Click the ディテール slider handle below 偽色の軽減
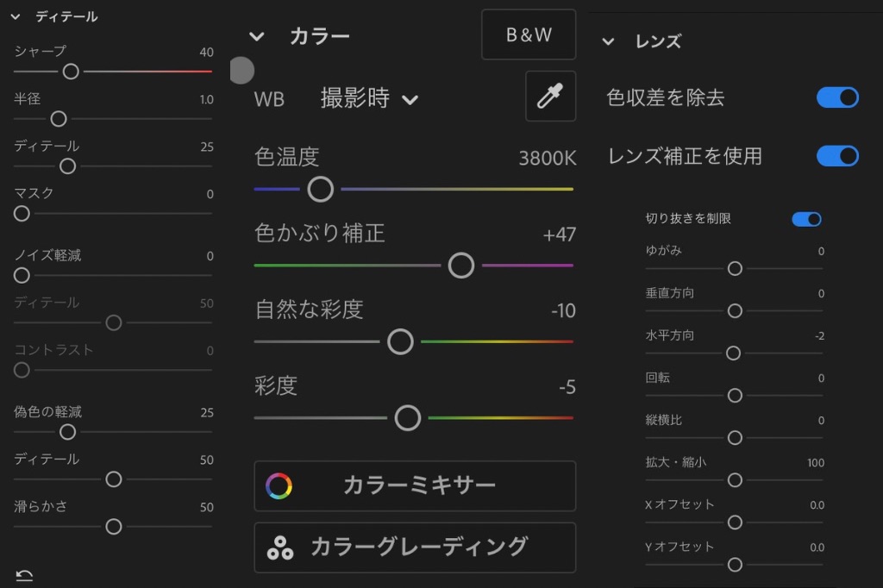Screen dimensions: 883x588 pos(114,479)
